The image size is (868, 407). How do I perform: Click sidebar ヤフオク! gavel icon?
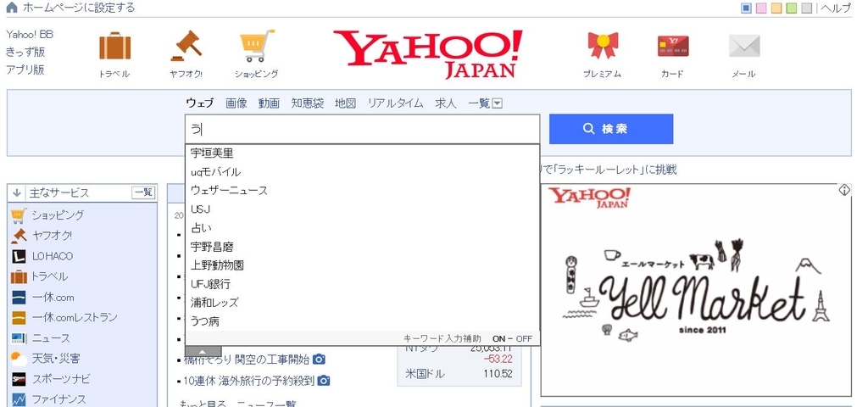pyautogui.click(x=19, y=236)
